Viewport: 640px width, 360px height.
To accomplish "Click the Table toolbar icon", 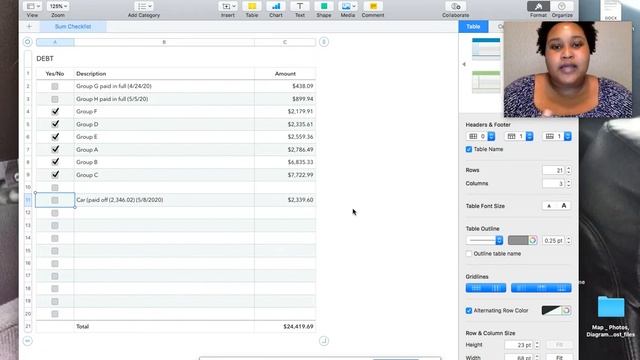I will 252,6.
